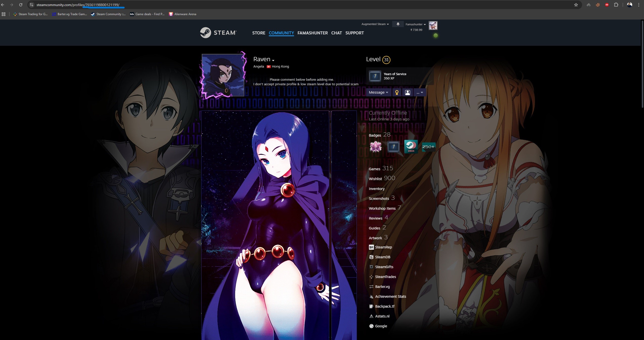Expand the Augmented Steam dropdown
This screenshot has width=644, height=340.
point(375,24)
